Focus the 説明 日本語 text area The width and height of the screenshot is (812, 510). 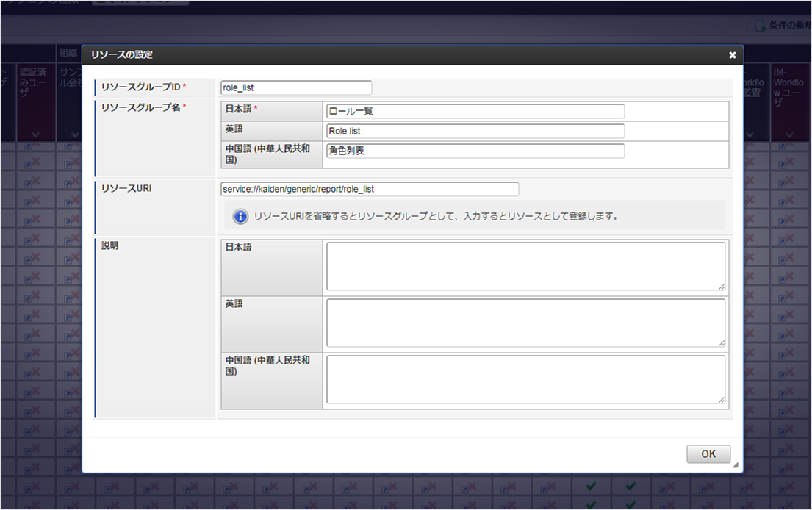[525, 266]
